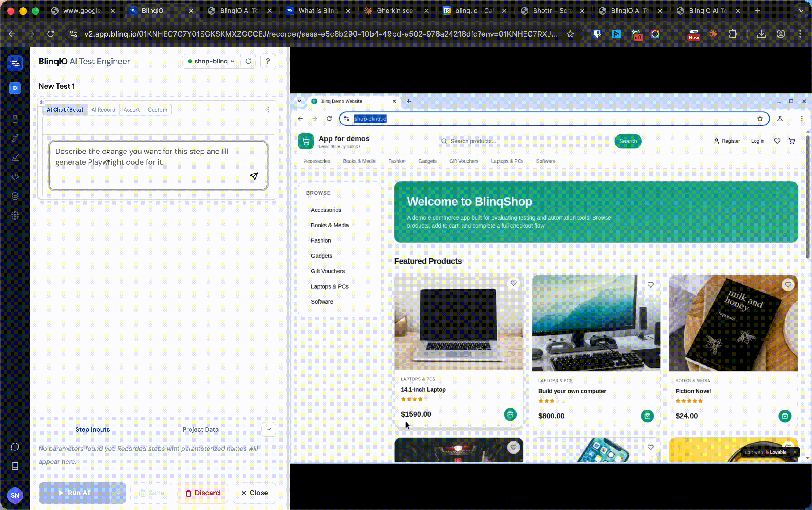Toggle wishlist heart on 14.1-inch Laptop
This screenshot has width=812, height=510.
pyautogui.click(x=513, y=283)
